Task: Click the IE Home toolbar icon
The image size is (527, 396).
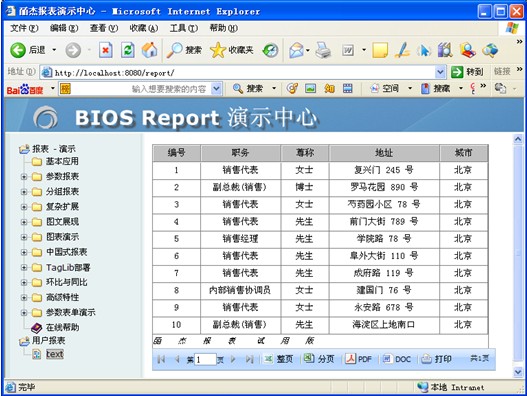Action: 150,50
